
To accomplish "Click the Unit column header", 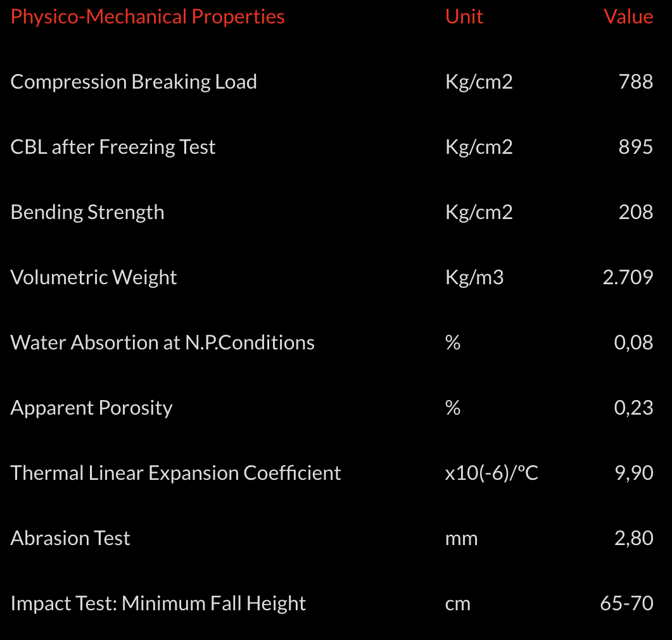I will click(464, 16).
